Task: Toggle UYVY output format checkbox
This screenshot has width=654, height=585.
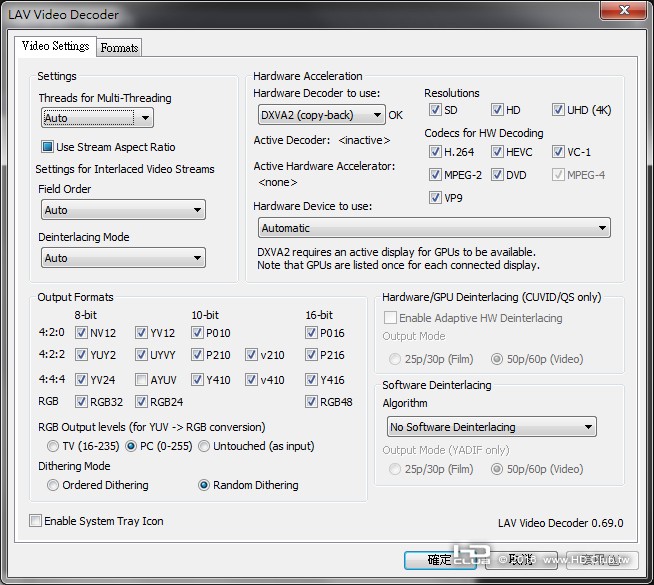Action: 141,354
